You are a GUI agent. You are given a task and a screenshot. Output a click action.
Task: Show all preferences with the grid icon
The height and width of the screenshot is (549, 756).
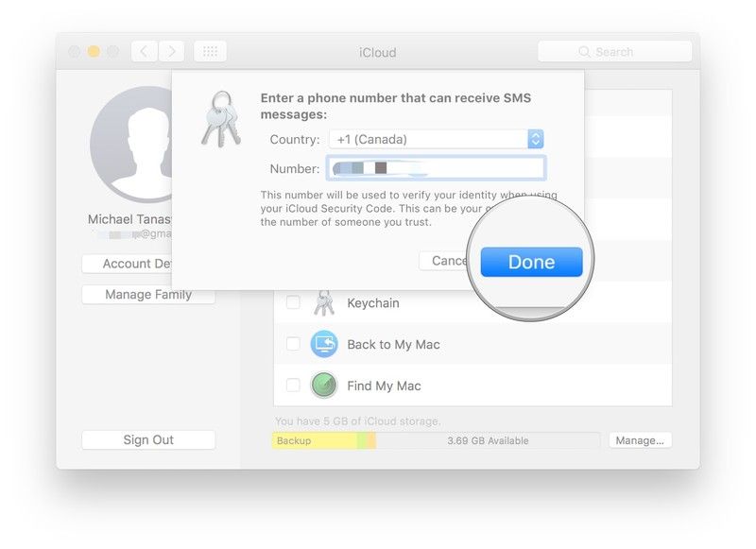pyautogui.click(x=210, y=52)
